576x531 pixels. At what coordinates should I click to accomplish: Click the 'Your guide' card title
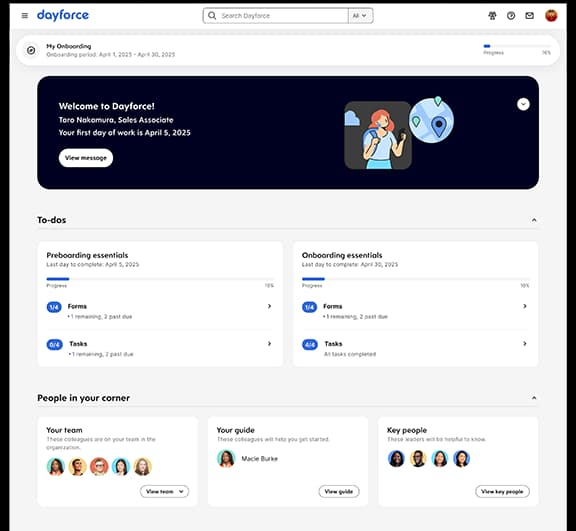pyautogui.click(x=235, y=430)
